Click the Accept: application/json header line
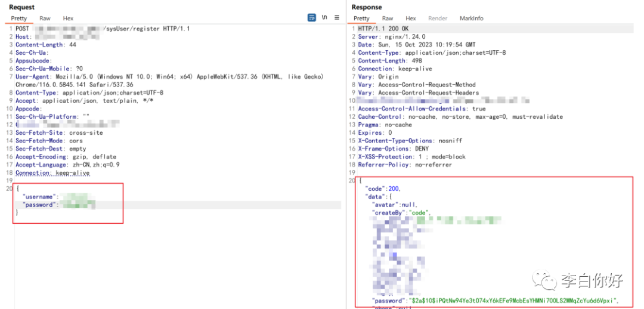Viewport: 644px width, 309px height. click(86, 101)
